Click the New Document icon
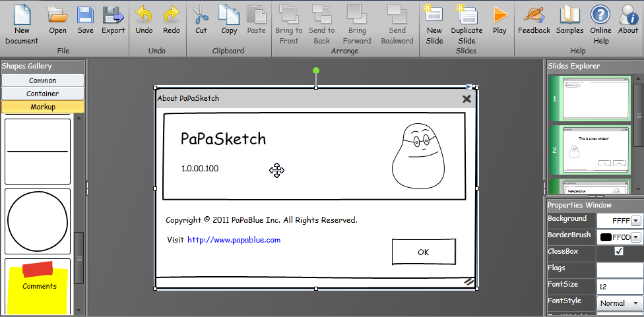644x317 pixels. coord(22,16)
